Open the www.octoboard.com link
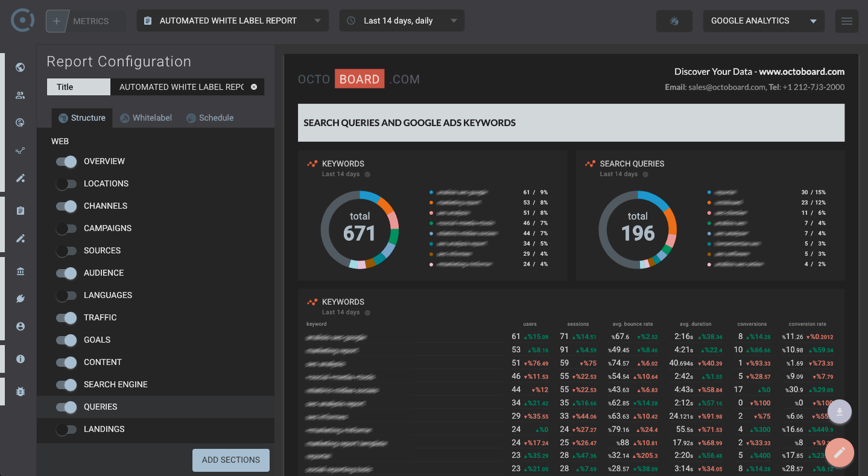Viewport: 868px width, 476px height. [802, 72]
